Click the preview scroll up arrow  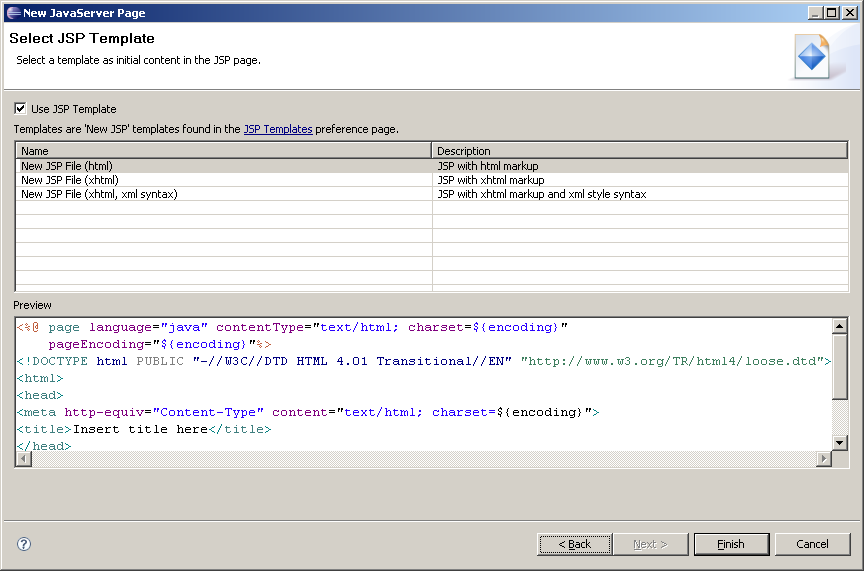coord(839,326)
